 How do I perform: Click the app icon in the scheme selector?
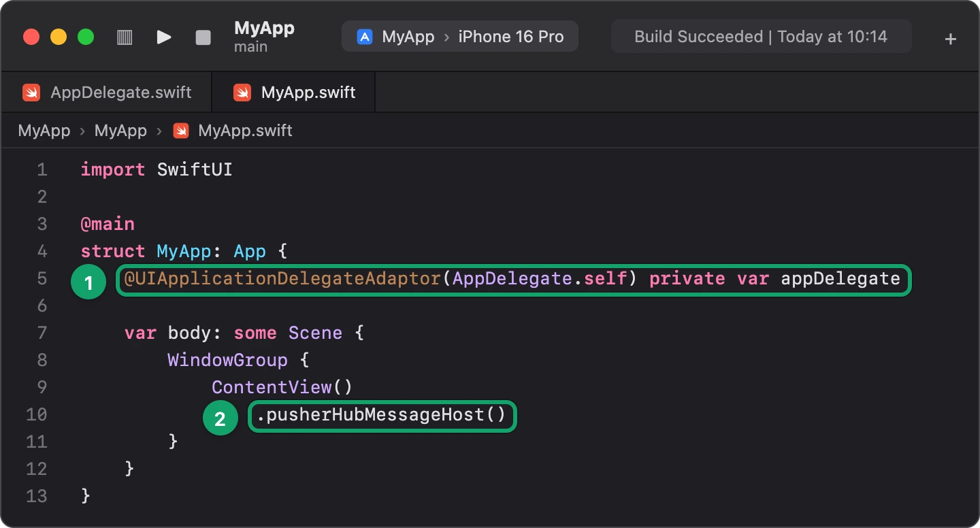365,37
